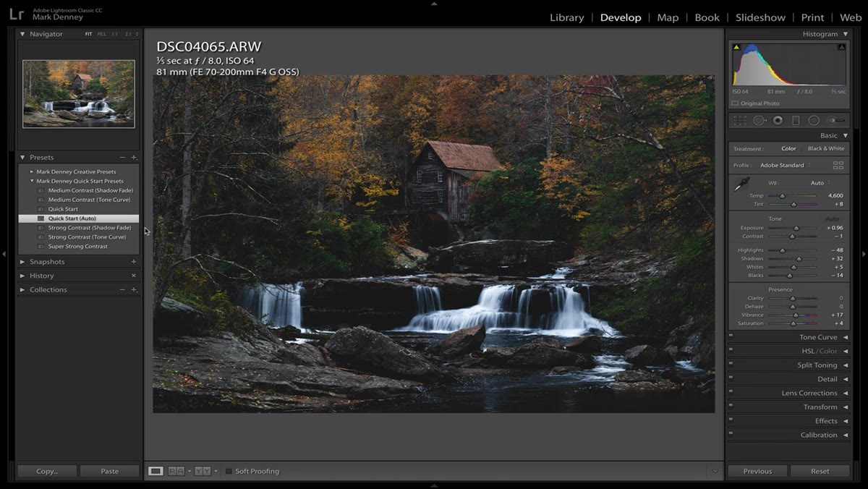Collapse the Navigator panel
Image resolution: width=868 pixels, height=489 pixels.
pos(22,34)
